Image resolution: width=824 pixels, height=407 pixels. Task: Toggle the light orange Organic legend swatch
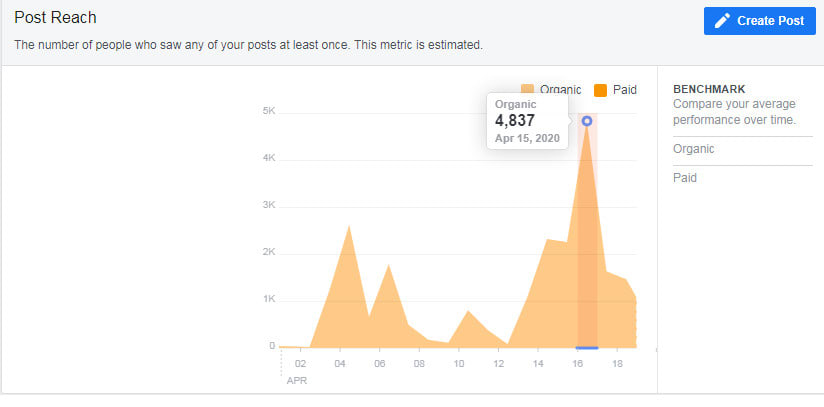point(528,90)
